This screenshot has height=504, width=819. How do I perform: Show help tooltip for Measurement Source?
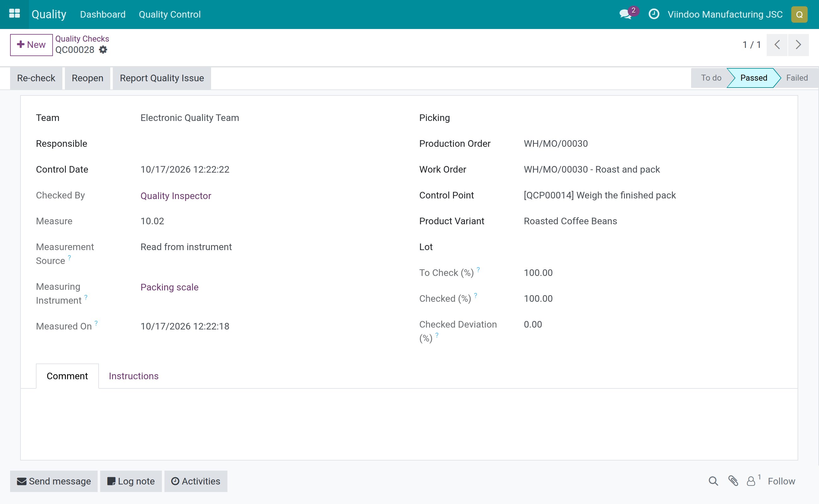point(69,257)
